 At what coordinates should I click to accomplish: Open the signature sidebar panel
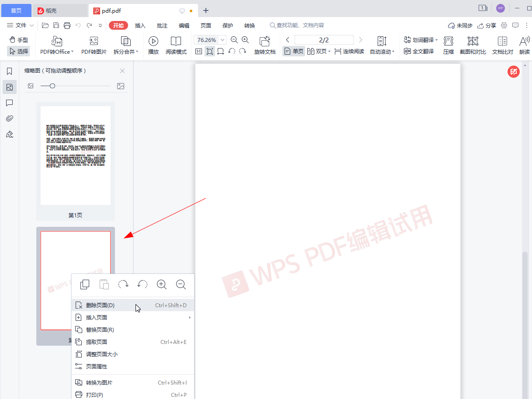click(10, 134)
